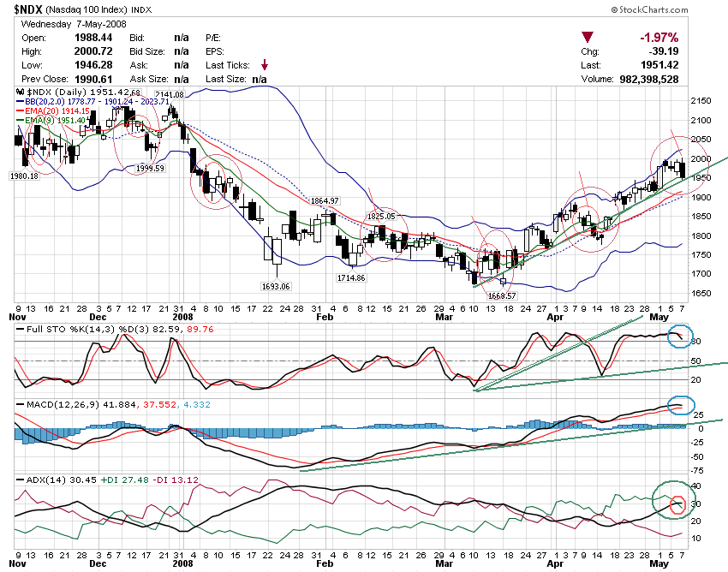
Task: Click the 1864.97 price label
Action: coord(325,200)
